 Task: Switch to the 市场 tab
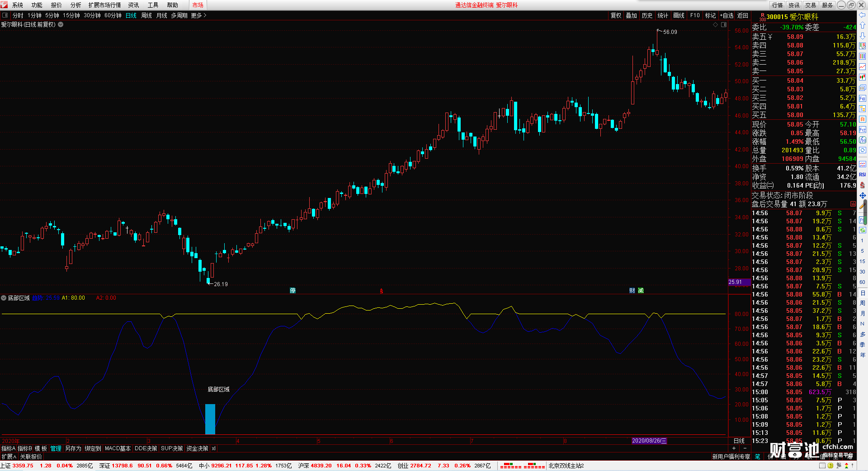point(198,5)
